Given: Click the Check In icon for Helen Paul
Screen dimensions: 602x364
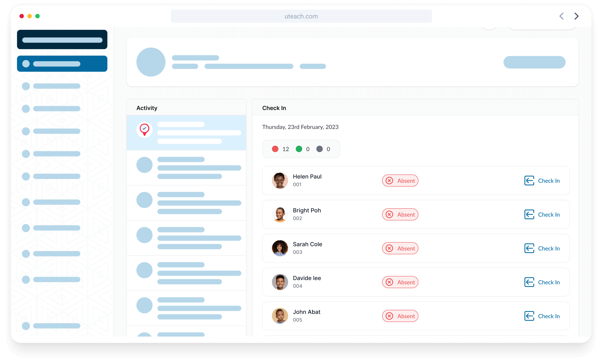Looking at the screenshot, I should (x=529, y=181).
